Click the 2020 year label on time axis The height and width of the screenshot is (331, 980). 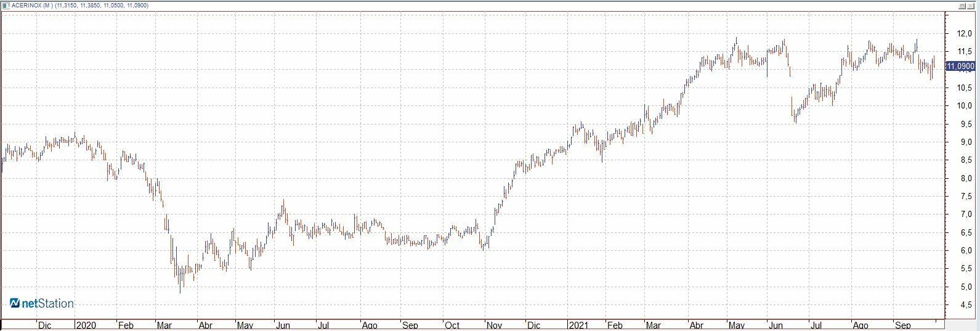pyautogui.click(x=85, y=324)
